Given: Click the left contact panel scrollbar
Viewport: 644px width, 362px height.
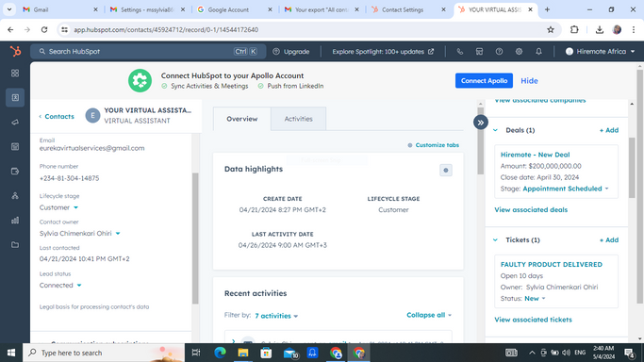Looking at the screenshot, I should click(195, 239).
